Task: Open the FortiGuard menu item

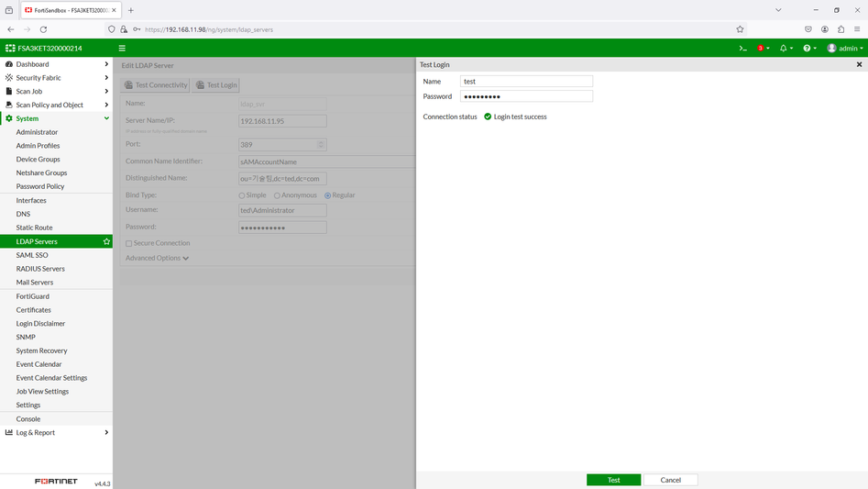Action: 33,296
